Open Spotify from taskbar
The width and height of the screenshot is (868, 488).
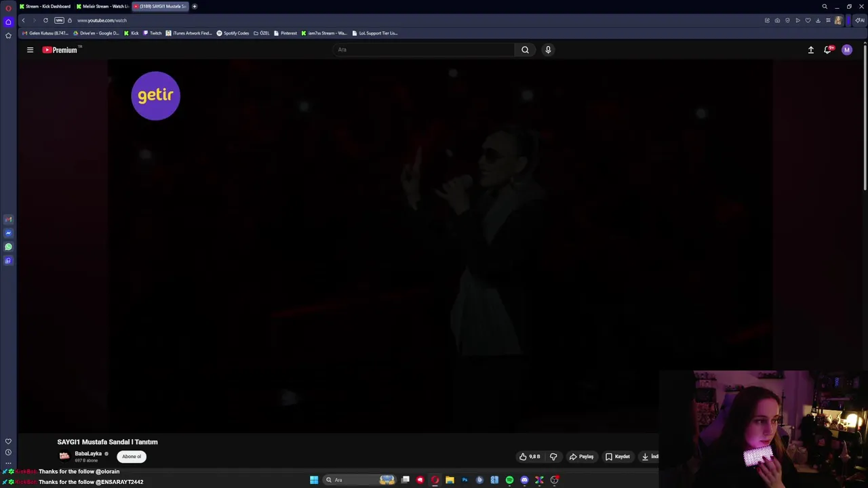[509, 480]
